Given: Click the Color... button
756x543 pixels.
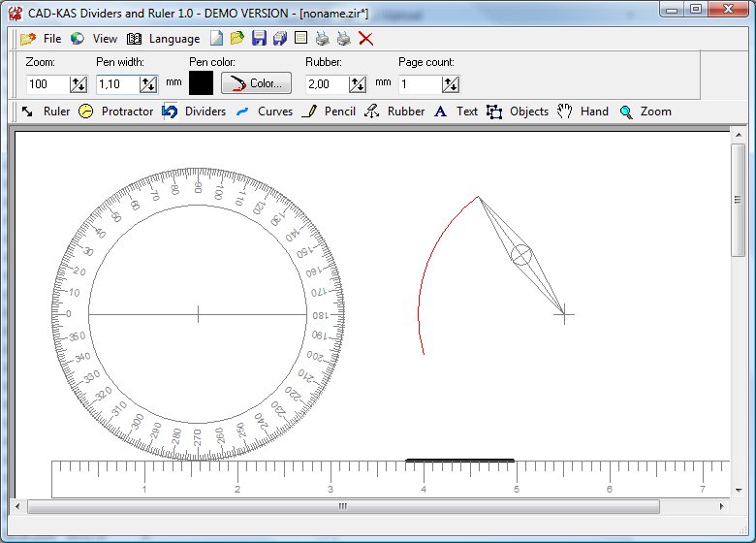Looking at the screenshot, I should pos(257,83).
